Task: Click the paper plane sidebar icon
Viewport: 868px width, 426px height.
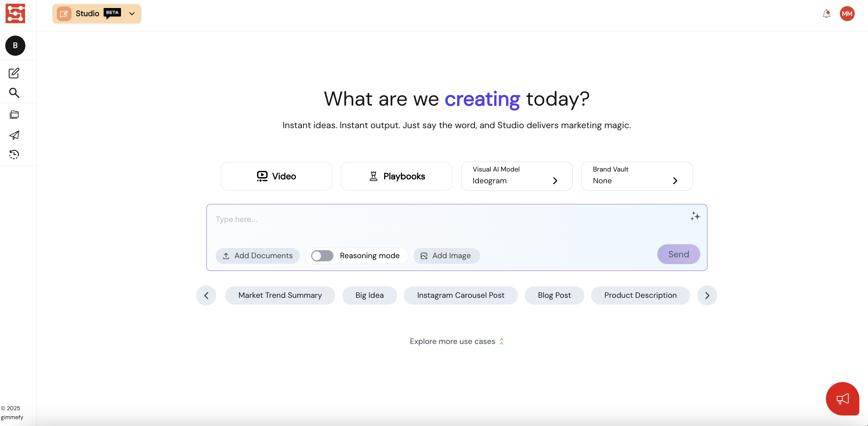Action: (x=14, y=135)
